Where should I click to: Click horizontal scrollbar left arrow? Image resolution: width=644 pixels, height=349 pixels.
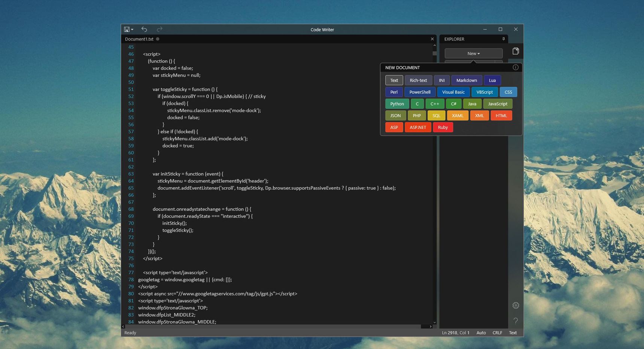point(124,327)
